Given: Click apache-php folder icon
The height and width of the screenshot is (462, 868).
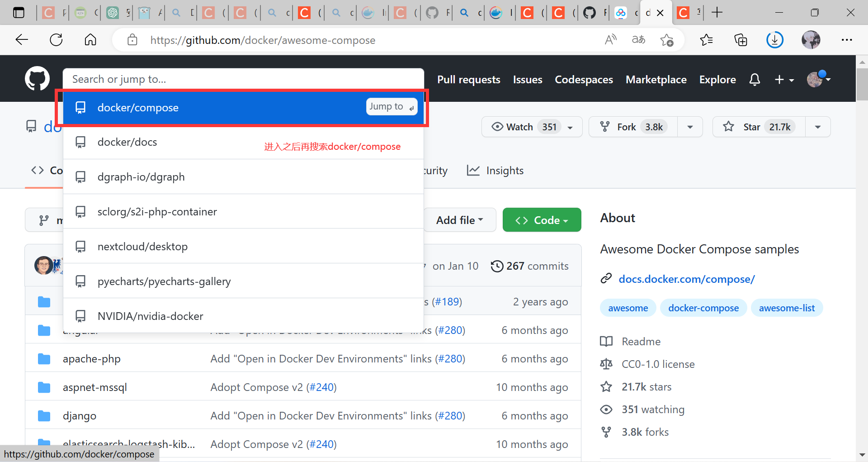Looking at the screenshot, I should click(x=44, y=359).
